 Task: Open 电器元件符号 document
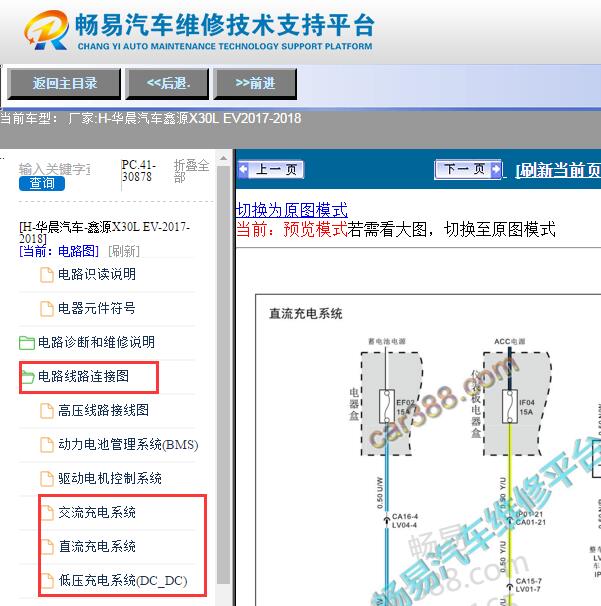(97, 308)
